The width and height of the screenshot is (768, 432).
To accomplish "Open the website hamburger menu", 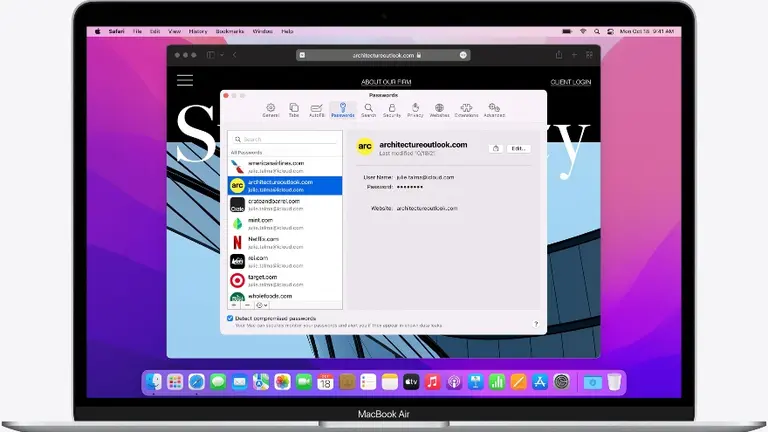I will (x=185, y=80).
